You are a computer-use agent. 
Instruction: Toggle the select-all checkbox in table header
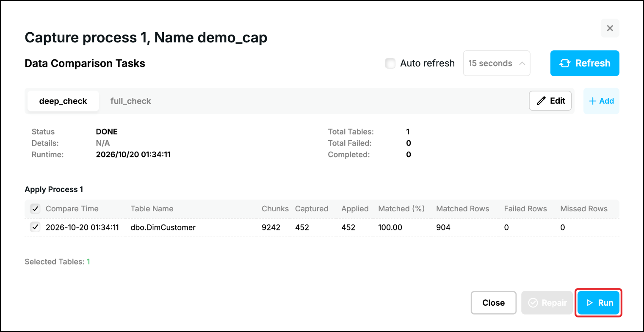click(35, 209)
